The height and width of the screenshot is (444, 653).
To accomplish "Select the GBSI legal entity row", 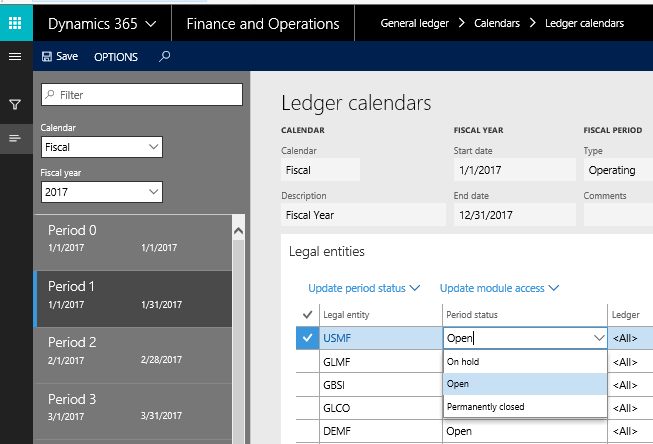I will pyautogui.click(x=334, y=385).
